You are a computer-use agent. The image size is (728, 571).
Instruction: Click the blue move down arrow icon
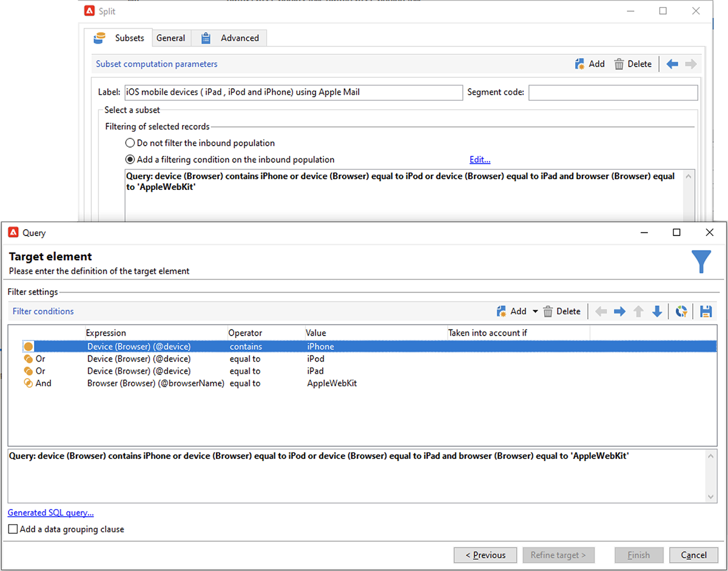[x=657, y=311]
